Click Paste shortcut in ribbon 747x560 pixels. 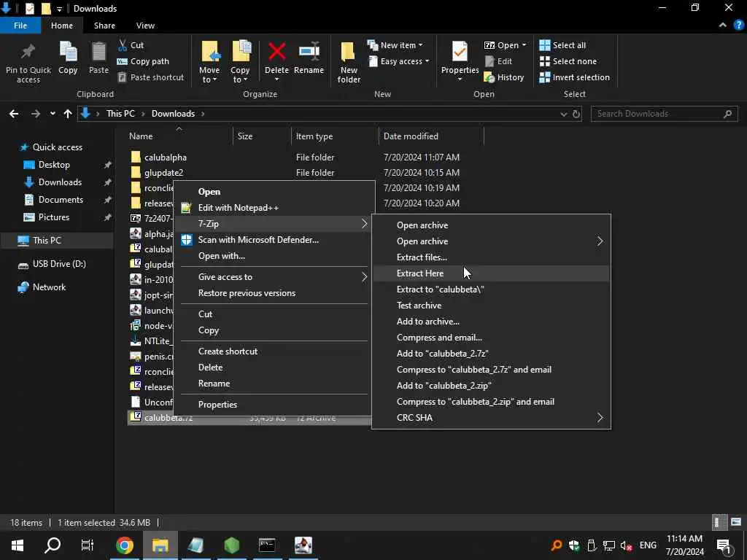point(150,77)
